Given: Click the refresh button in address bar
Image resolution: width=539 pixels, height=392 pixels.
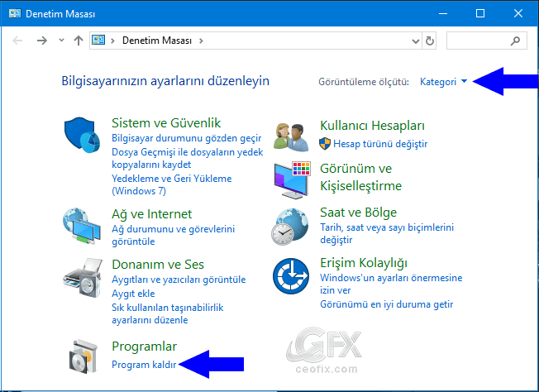Looking at the screenshot, I should (x=429, y=40).
